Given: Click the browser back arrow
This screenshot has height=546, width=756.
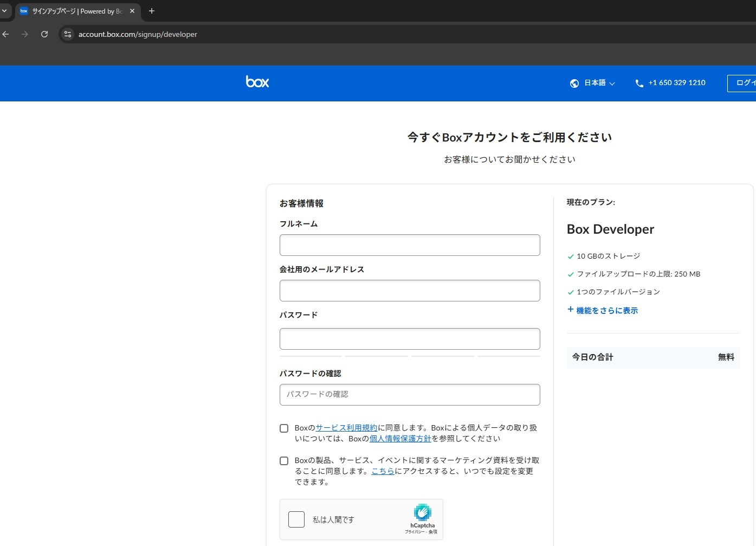Looking at the screenshot, I should (6, 34).
